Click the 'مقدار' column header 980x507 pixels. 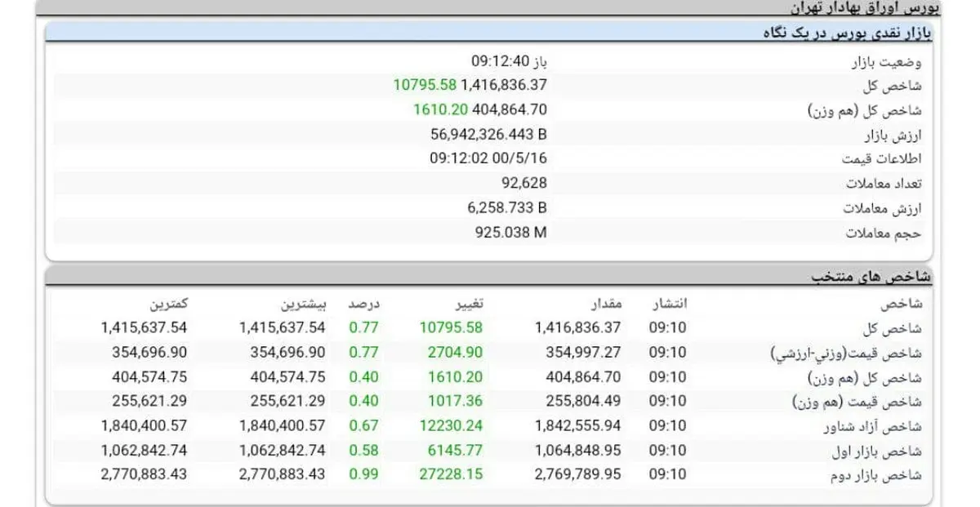coord(607,304)
